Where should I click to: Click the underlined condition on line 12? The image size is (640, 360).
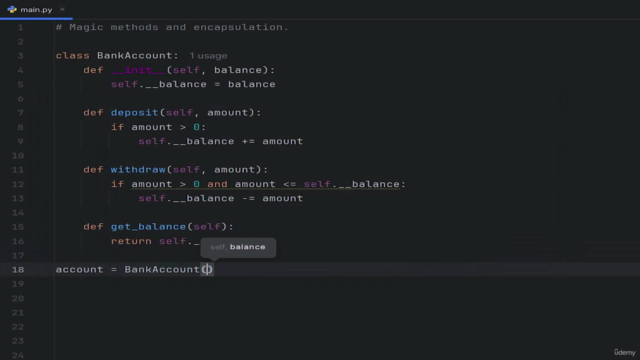[x=265, y=184]
